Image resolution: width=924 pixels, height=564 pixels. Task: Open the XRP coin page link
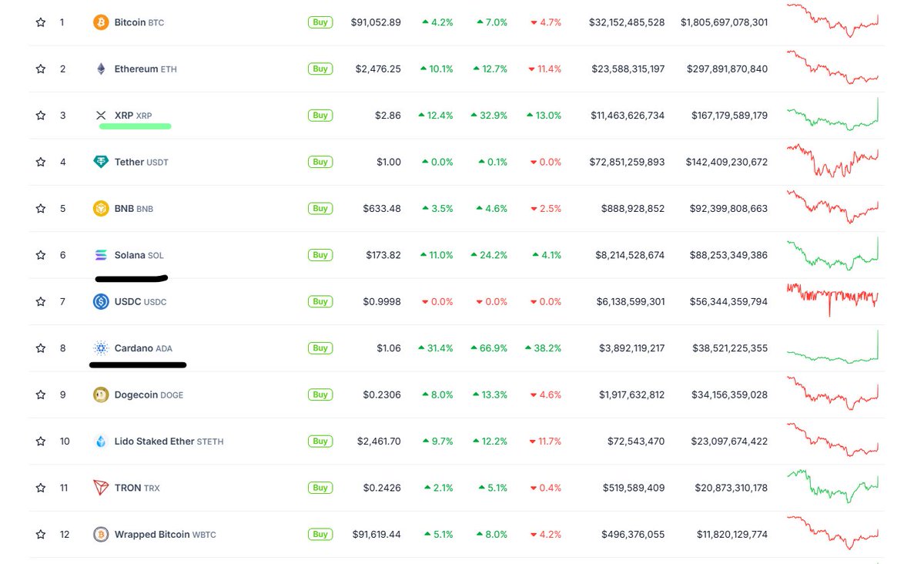point(133,116)
